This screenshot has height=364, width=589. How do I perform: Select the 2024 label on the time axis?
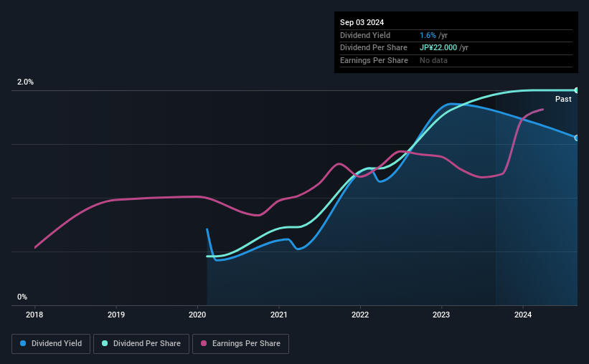click(x=523, y=314)
